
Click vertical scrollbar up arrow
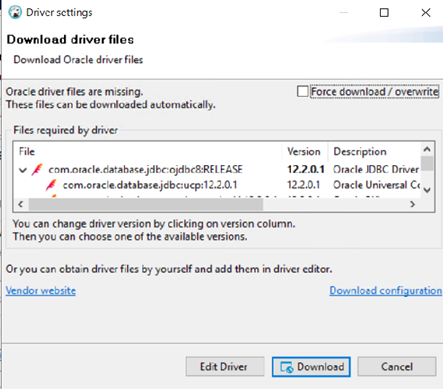[427, 149]
